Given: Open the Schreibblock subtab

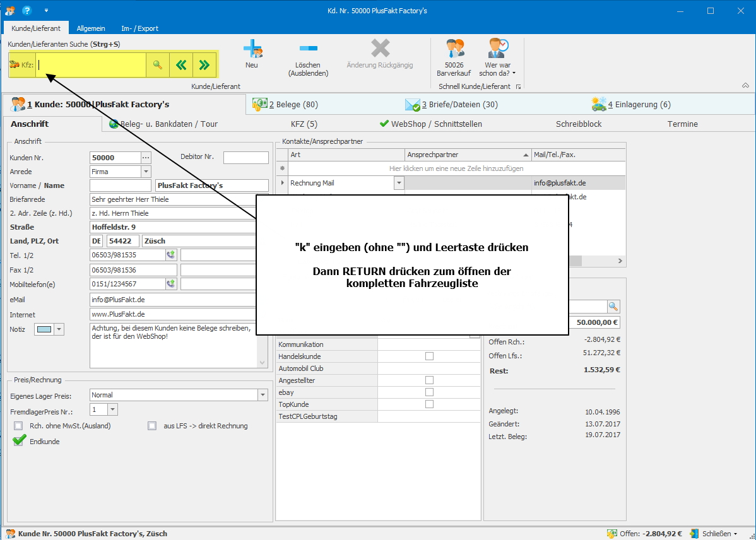Looking at the screenshot, I should tap(579, 124).
